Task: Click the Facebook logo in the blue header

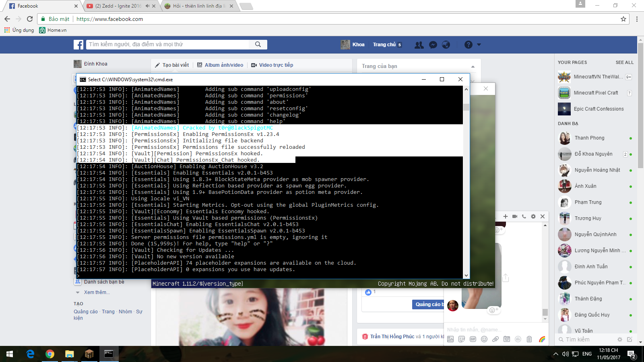Action: (x=78, y=45)
